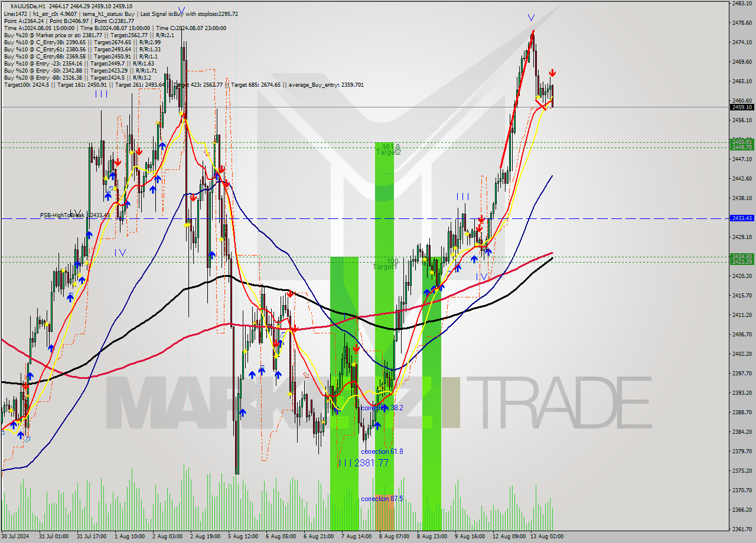Click the Target2 label on green bar

click(389, 152)
